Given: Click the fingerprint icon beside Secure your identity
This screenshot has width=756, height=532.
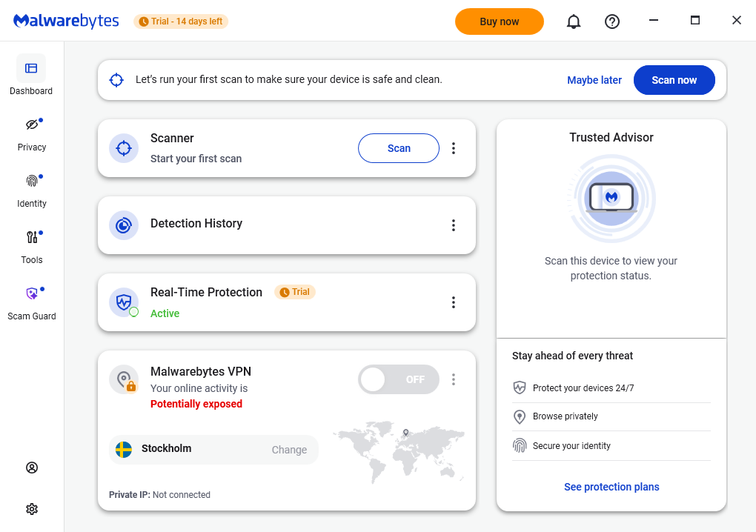Looking at the screenshot, I should [520, 445].
